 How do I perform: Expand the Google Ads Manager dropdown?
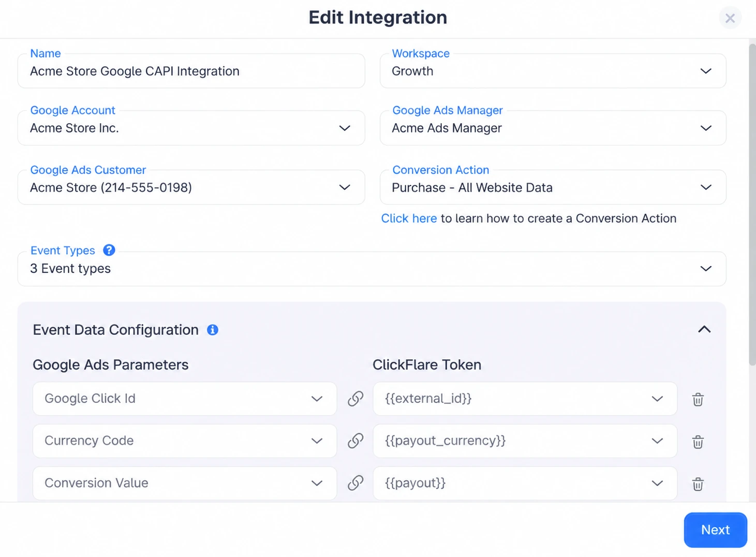pos(553,128)
